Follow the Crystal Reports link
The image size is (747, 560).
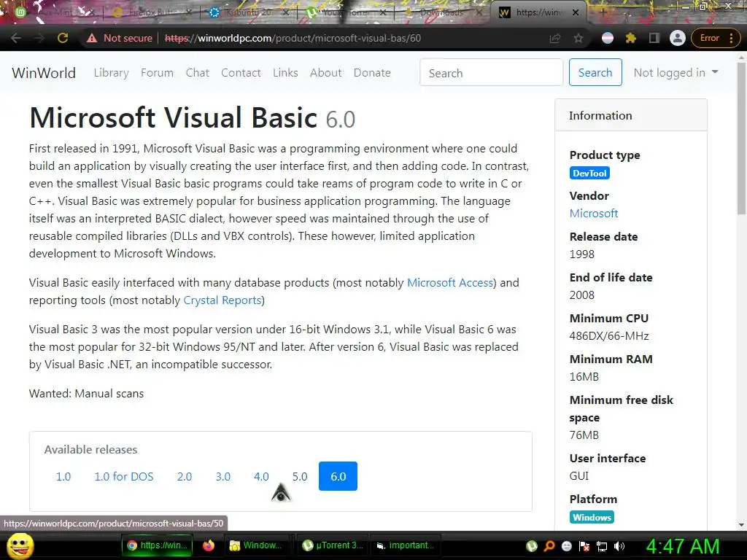[222, 300]
